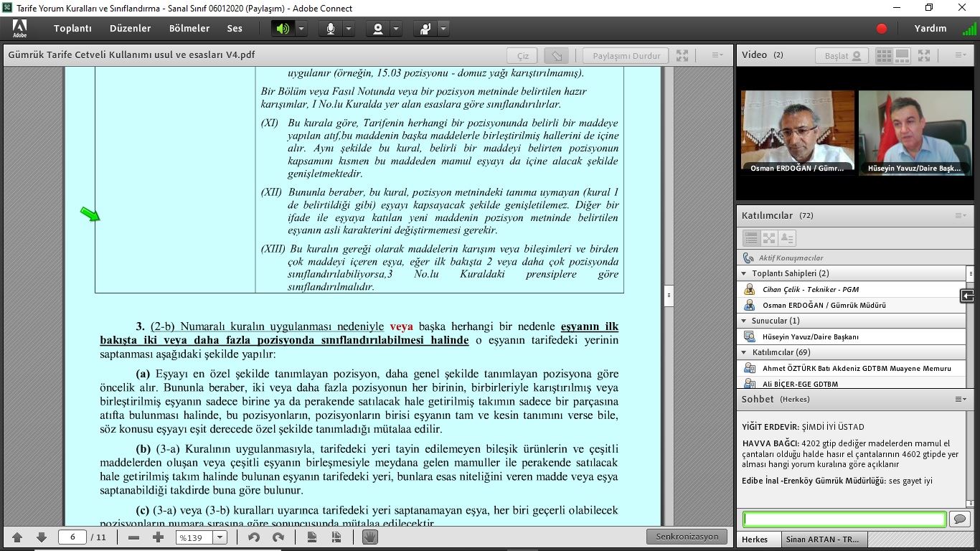The height and width of the screenshot is (551, 980).
Task: Switch to the Sinan ARTAN chat tab
Action: point(825,540)
